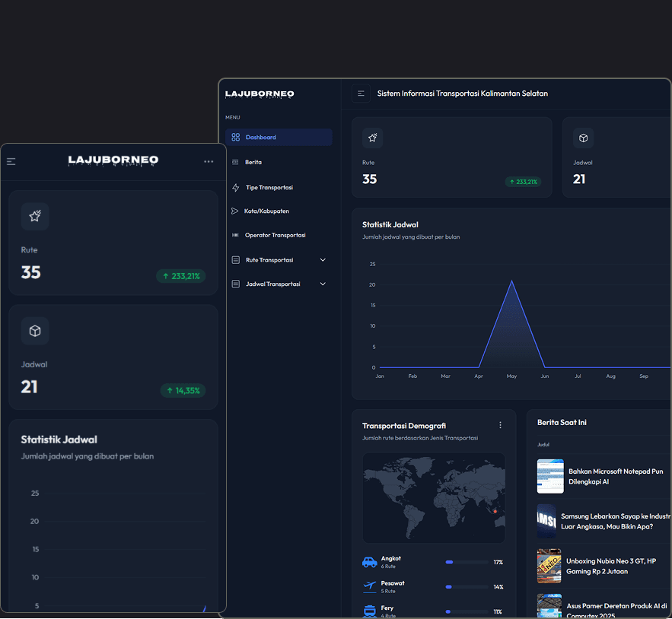Viewport: 672px width, 619px height.
Task: Open the mobile header three-dots menu
Action: tap(209, 161)
